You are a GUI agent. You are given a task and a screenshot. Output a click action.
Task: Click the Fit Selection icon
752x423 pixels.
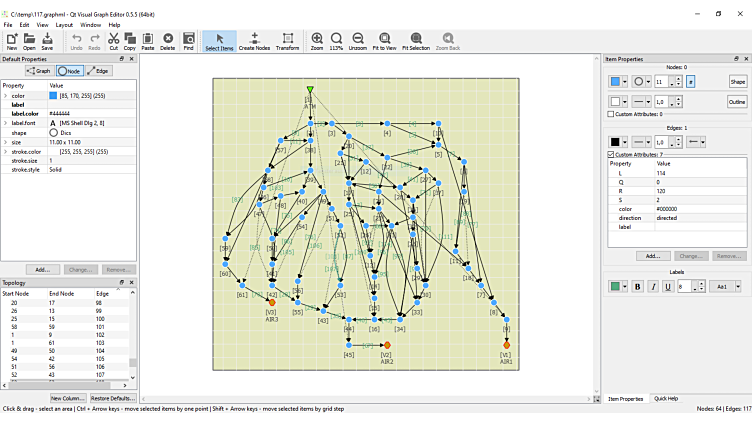point(416,41)
